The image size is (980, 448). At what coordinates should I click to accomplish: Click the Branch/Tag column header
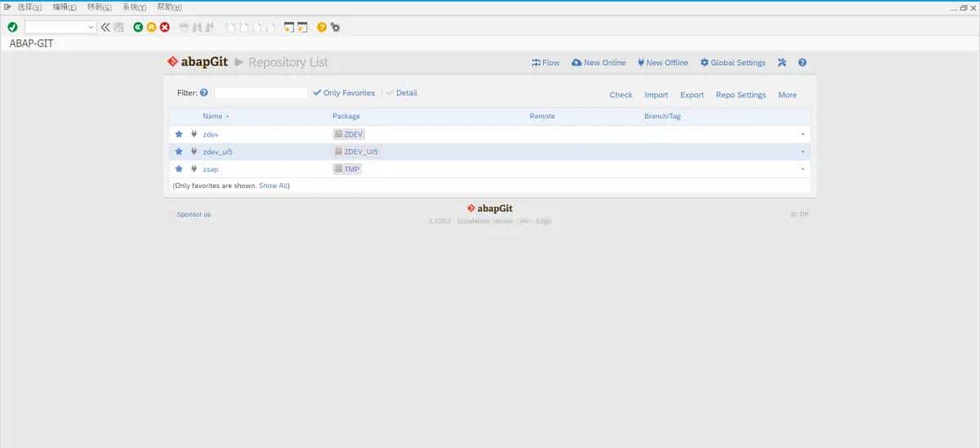click(662, 116)
